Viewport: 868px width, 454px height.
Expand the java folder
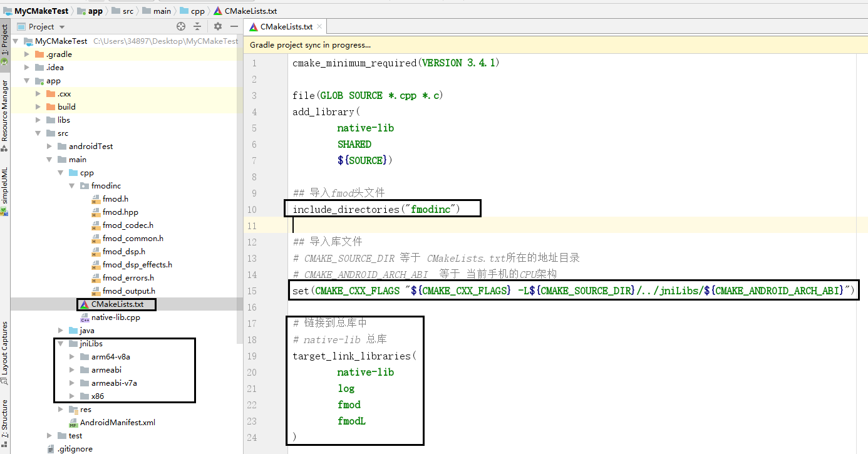(61, 331)
